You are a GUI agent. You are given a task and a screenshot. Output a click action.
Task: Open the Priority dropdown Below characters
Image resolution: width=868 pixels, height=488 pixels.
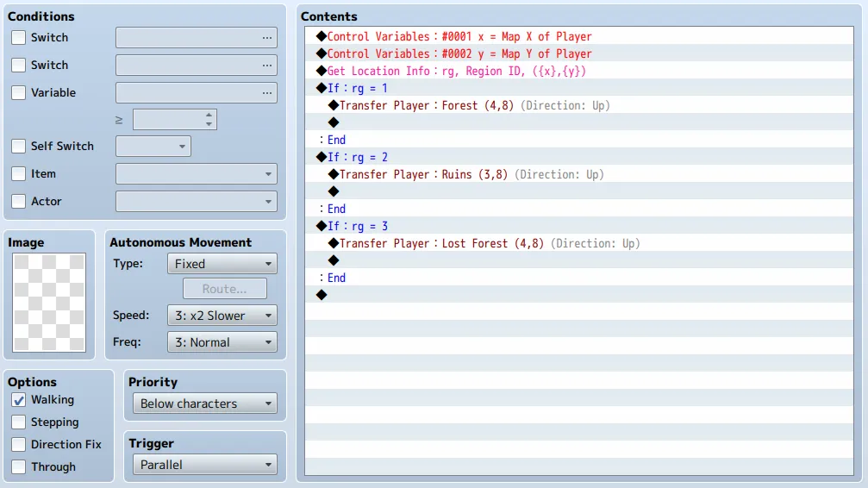205,404
